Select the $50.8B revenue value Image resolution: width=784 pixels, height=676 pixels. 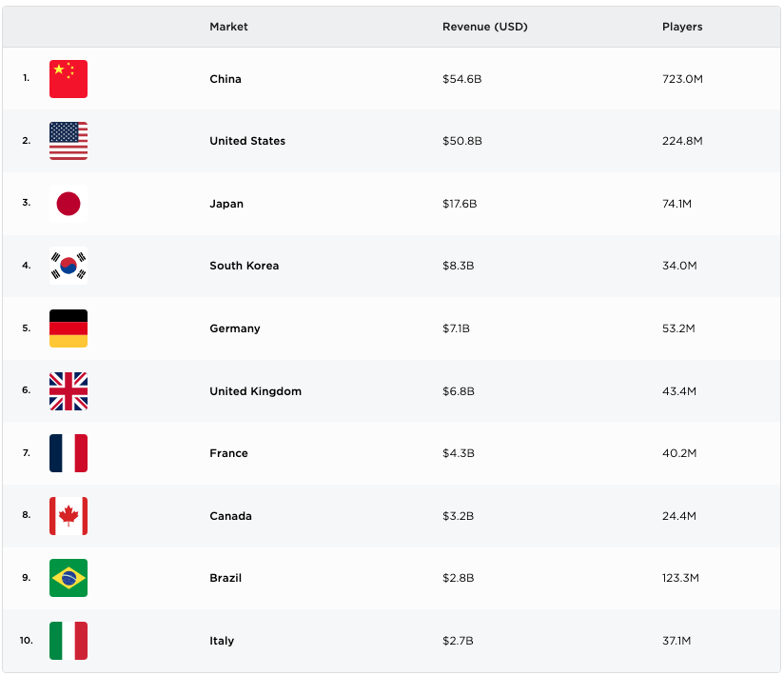coord(462,141)
